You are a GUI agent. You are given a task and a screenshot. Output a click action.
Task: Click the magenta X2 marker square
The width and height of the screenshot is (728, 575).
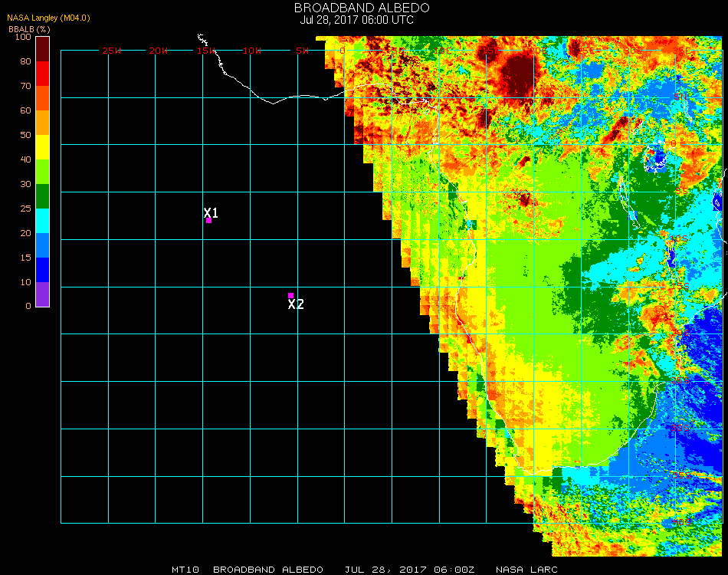(x=290, y=295)
